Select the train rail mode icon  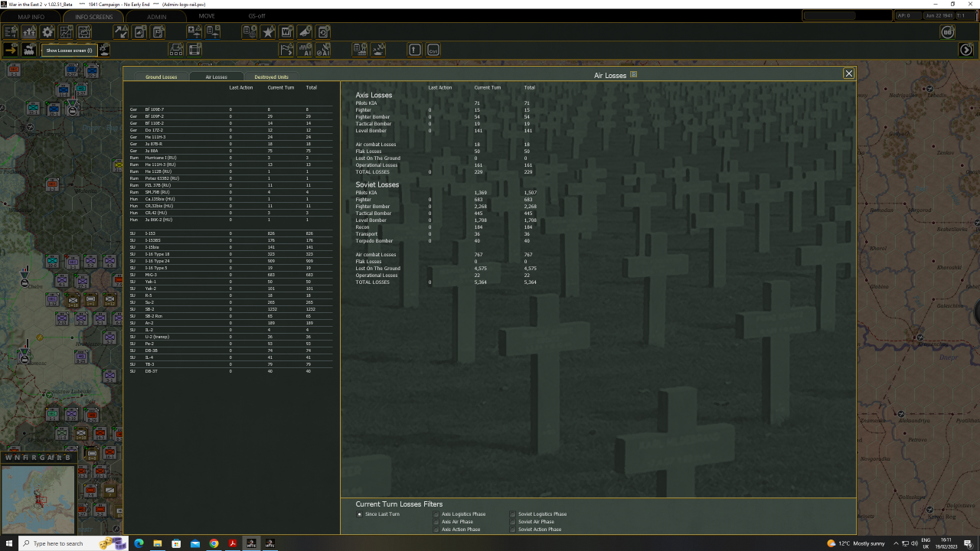[30, 50]
